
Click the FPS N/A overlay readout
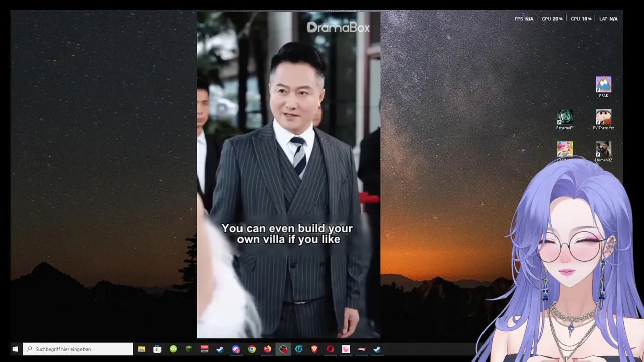coord(524,19)
